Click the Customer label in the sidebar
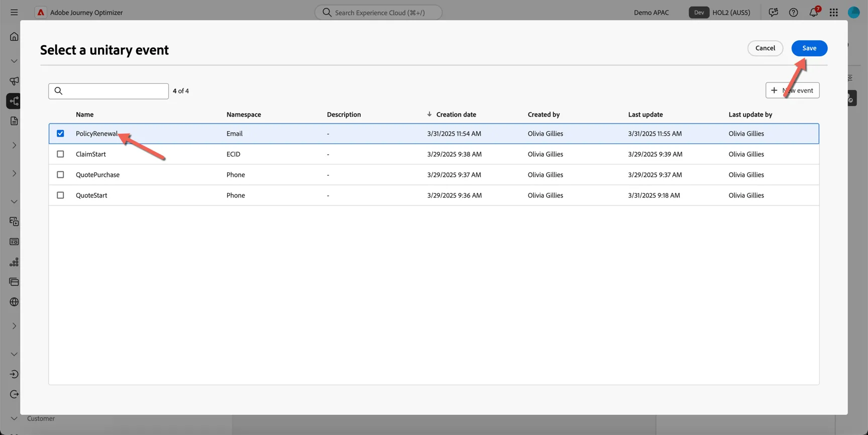The width and height of the screenshot is (868, 435). point(41,418)
